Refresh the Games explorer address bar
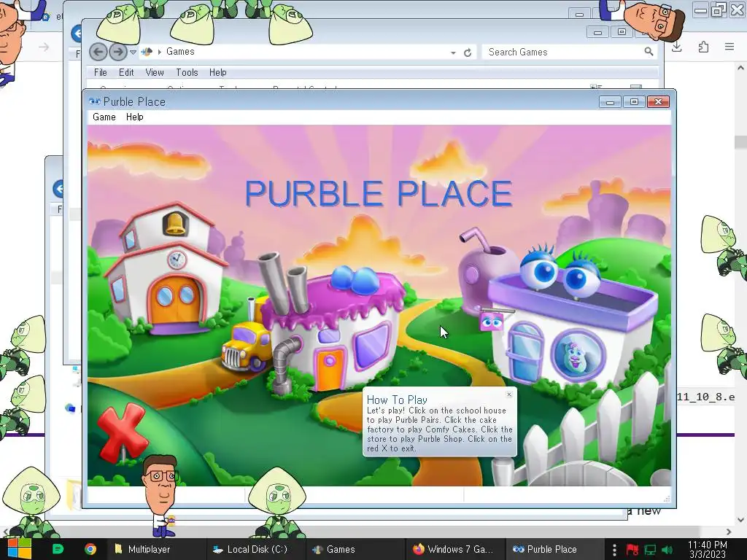Screen dimensions: 747x560 coord(468,52)
